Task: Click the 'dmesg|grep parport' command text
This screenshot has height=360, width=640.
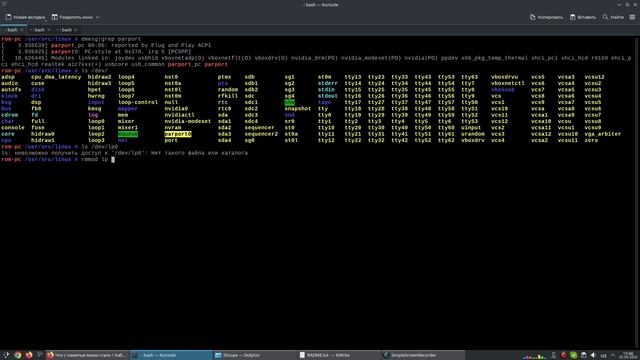Action: click(111, 39)
